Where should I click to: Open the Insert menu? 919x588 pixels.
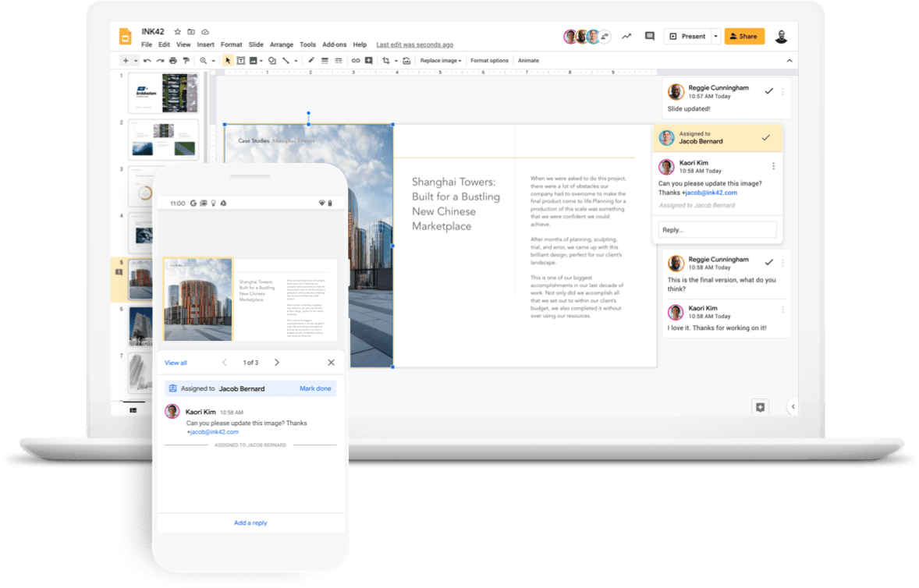click(206, 44)
